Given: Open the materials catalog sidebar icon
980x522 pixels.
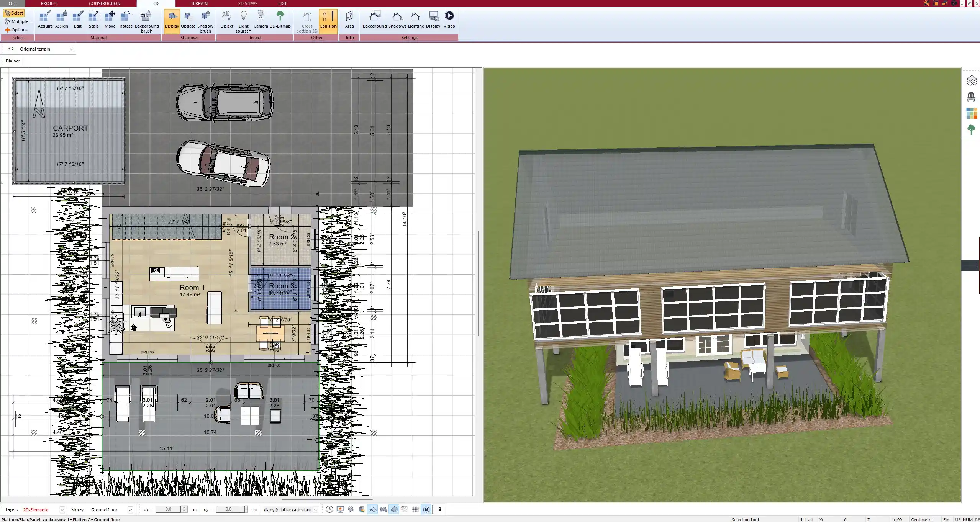Looking at the screenshot, I should pos(971,113).
